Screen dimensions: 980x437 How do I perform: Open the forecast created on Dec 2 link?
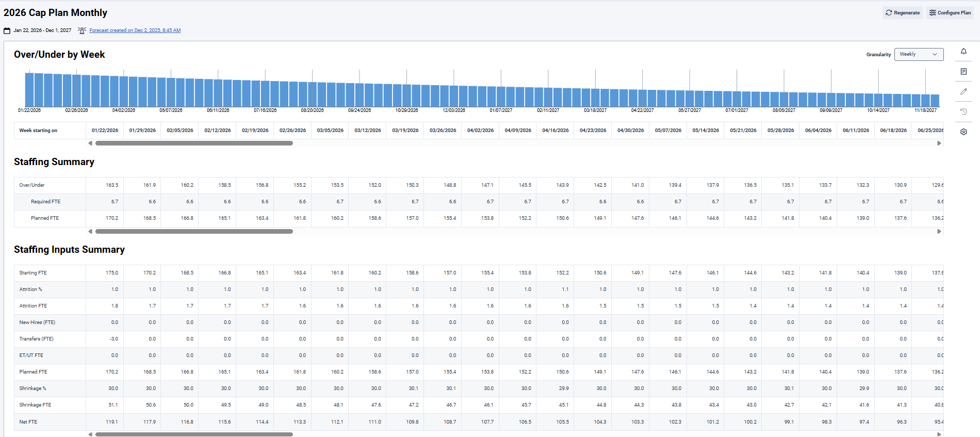[135, 30]
